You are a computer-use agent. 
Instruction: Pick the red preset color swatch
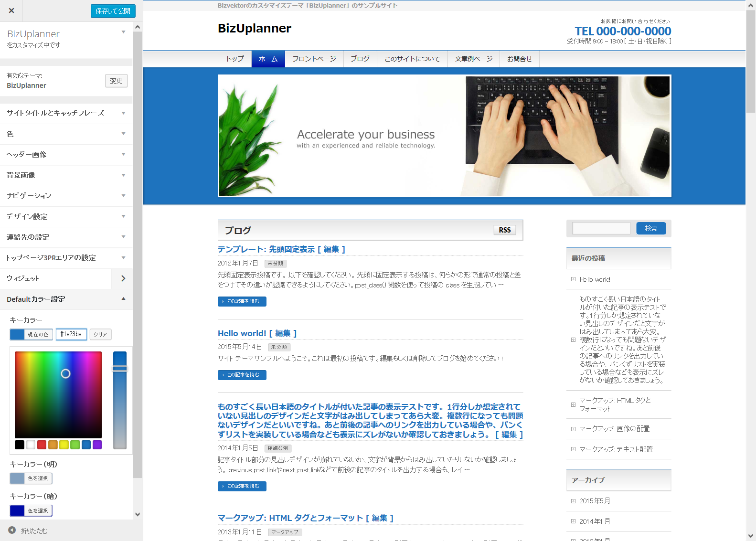(42, 445)
